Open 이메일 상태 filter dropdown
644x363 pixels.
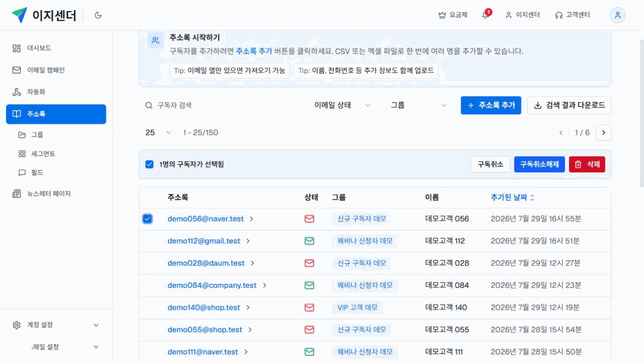pos(342,105)
